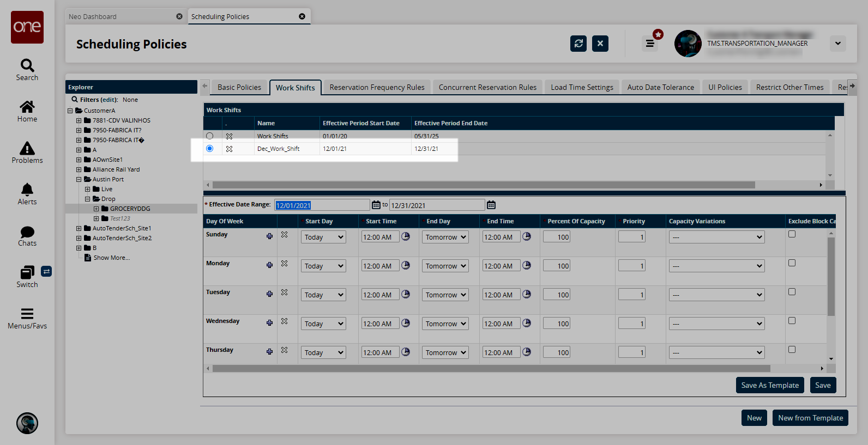Click the Save As Template button

click(769, 385)
